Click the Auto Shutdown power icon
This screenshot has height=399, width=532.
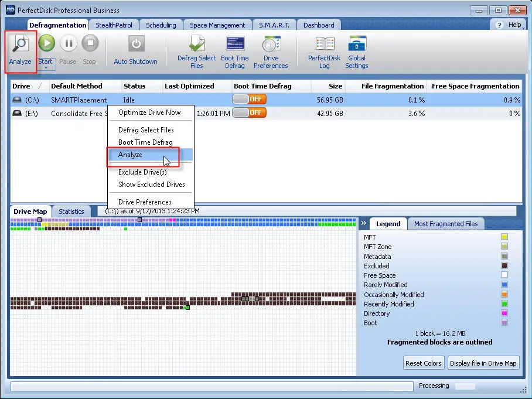(x=135, y=44)
